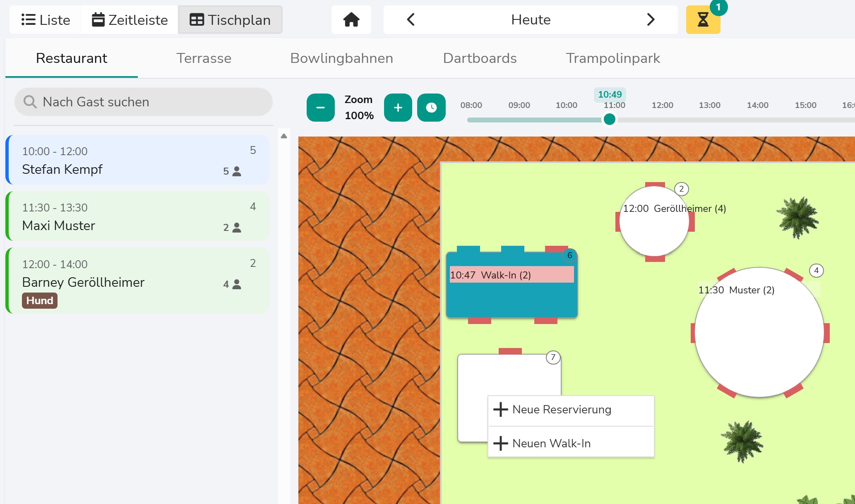Click the notification badge showing 1

(x=718, y=7)
